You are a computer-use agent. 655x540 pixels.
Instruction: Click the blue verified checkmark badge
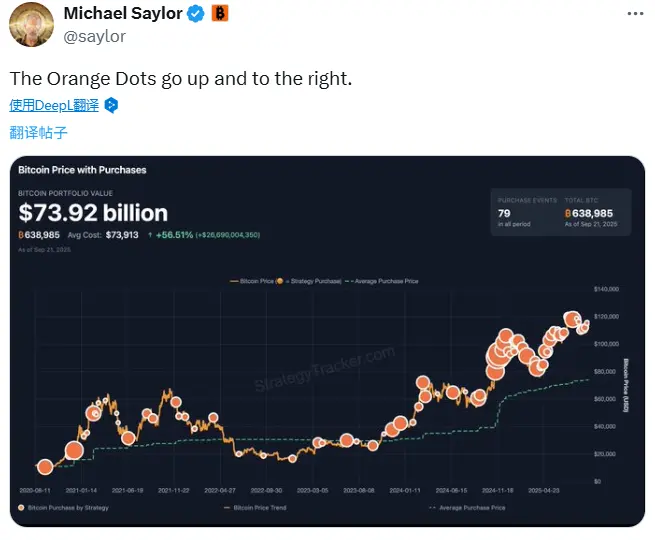click(x=197, y=14)
